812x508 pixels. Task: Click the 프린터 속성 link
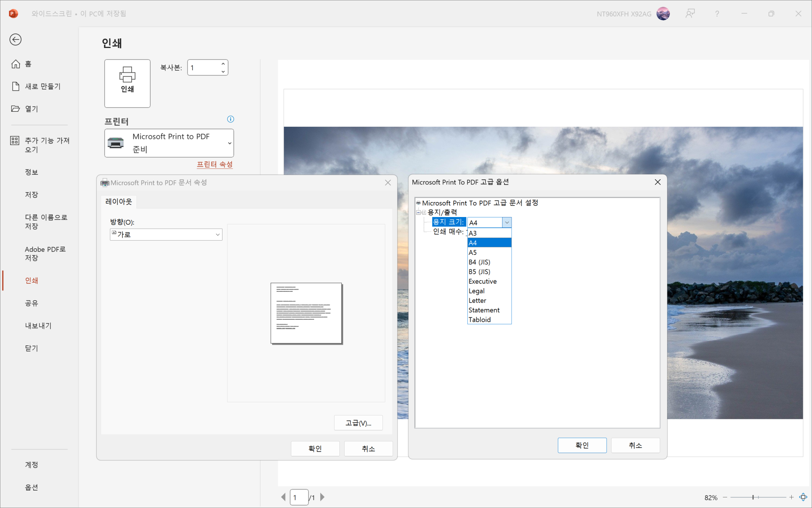(214, 164)
